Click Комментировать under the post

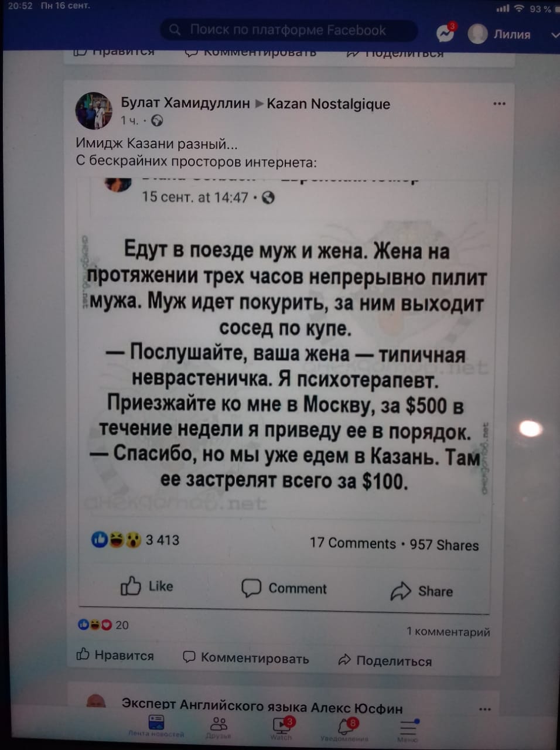coord(246,657)
